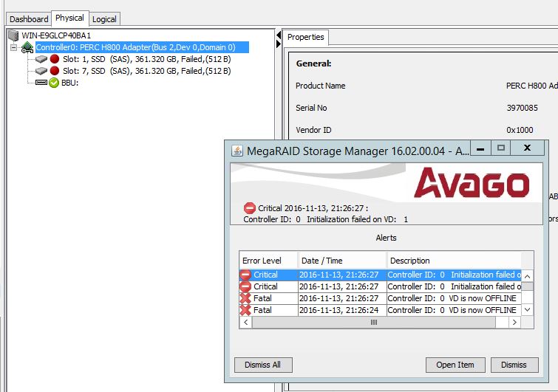Minimize the MegaRAID alert window
558x392 pixels.
(x=480, y=148)
